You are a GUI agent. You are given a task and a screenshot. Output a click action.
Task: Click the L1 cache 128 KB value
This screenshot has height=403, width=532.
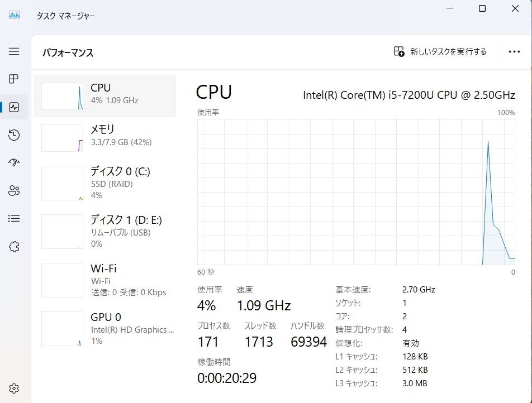coord(415,357)
